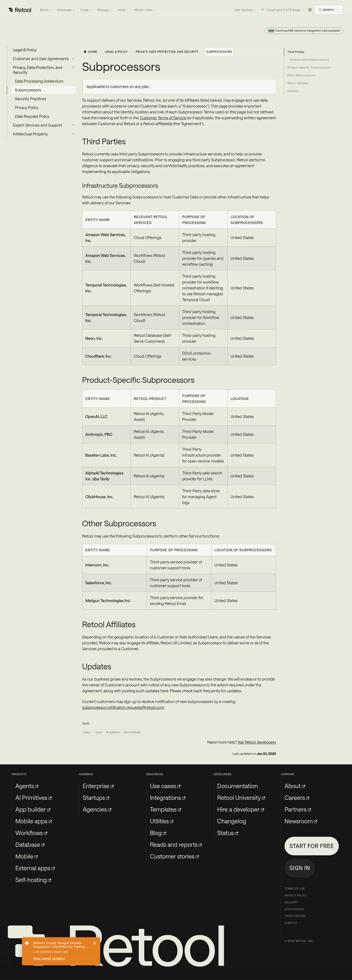Screen dimensions: 352x980
Task: Click the Retool logo in the header
Action: (x=20, y=10)
